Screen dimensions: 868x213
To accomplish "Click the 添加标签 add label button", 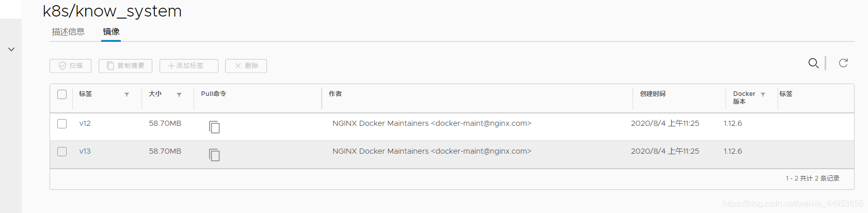I will (189, 66).
